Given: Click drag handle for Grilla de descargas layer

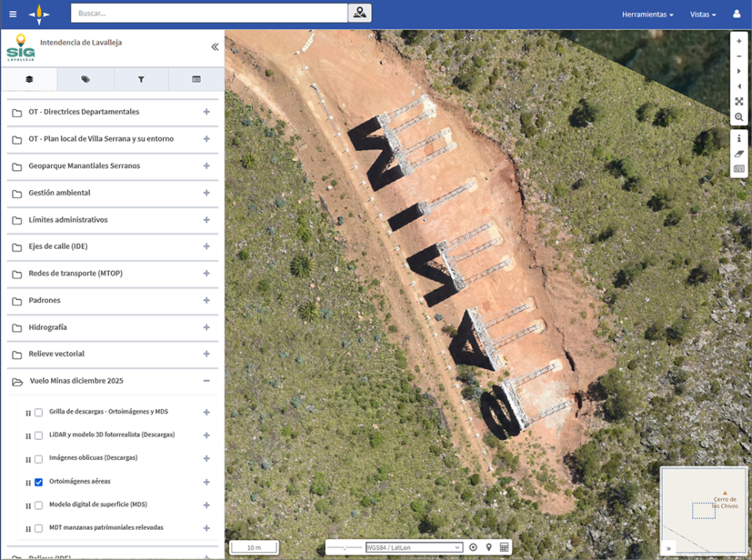Looking at the screenshot, I should (x=28, y=413).
